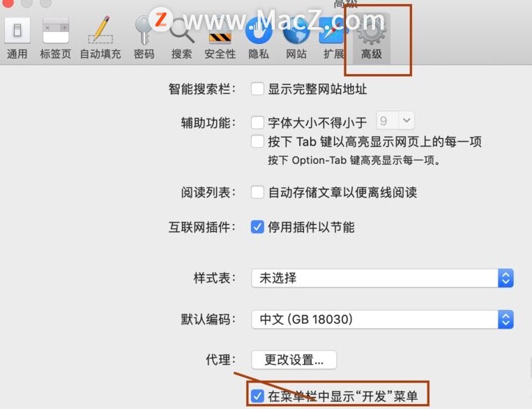The image size is (532, 409).
Task: Open the 搜索 Search magnifier icon
Action: [x=181, y=38]
